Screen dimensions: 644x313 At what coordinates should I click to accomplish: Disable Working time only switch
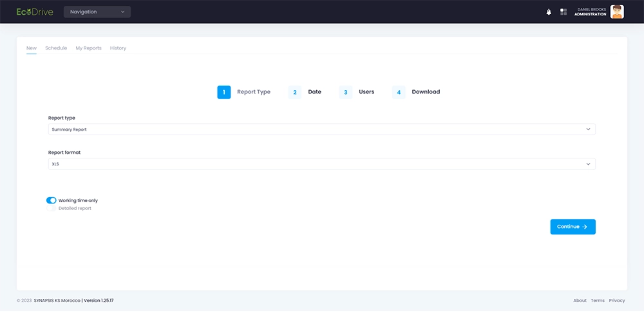click(x=52, y=200)
